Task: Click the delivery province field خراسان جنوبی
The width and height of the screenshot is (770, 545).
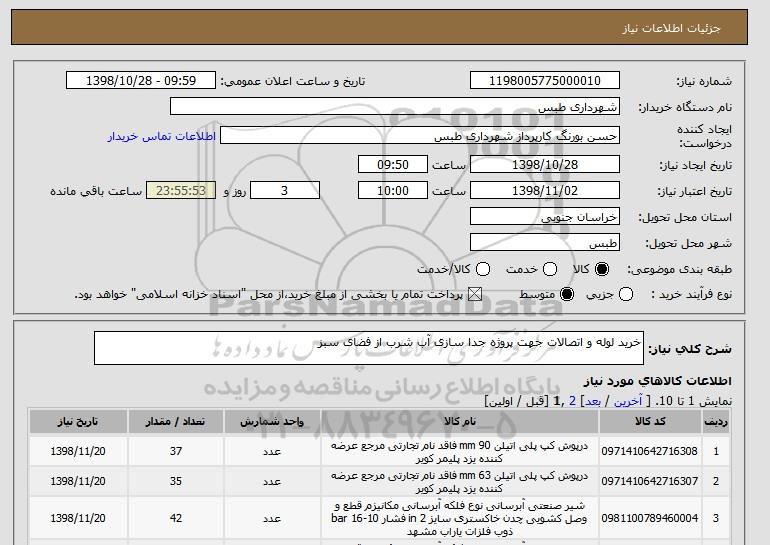Action: point(545,217)
